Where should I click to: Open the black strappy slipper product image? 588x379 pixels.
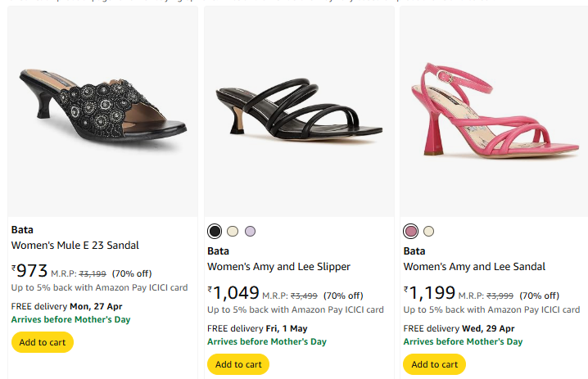(x=298, y=112)
